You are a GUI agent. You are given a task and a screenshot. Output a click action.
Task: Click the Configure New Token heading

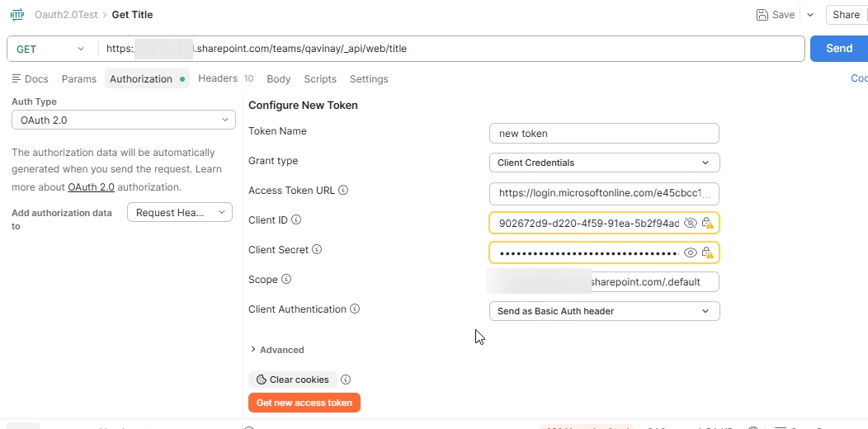(x=303, y=105)
